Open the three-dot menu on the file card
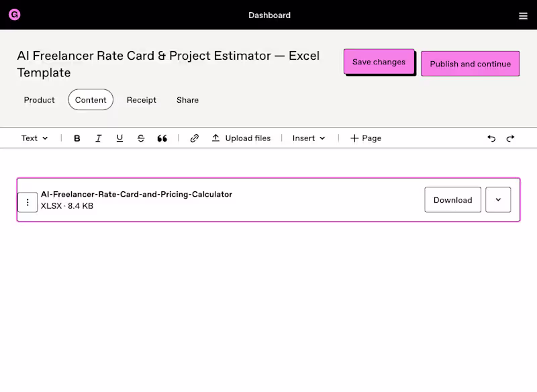 28,201
